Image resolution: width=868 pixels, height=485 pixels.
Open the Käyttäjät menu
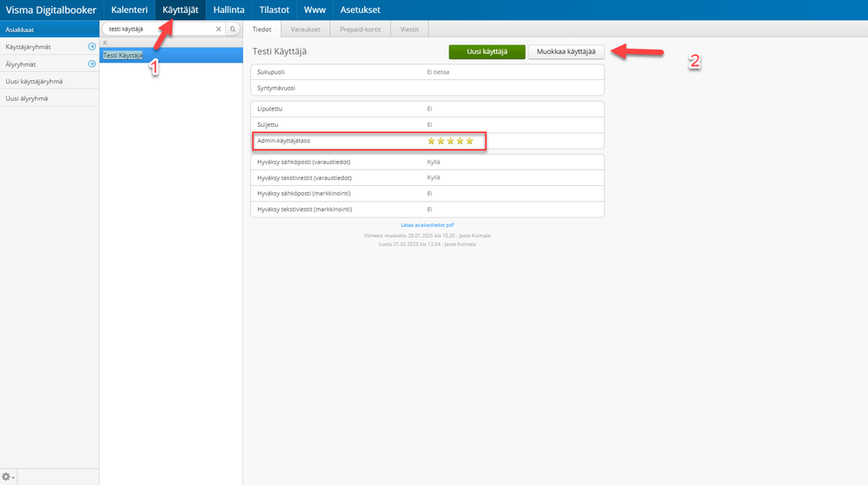[x=181, y=10]
